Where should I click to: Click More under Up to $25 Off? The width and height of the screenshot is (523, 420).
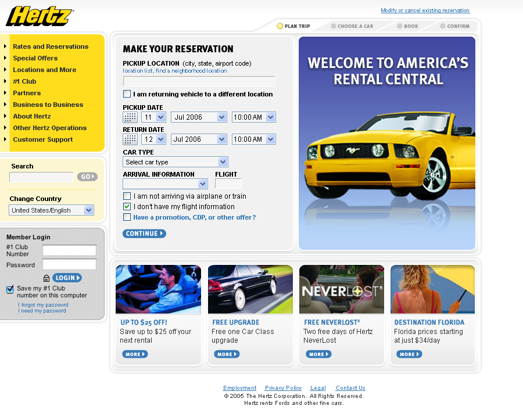pyautogui.click(x=135, y=354)
